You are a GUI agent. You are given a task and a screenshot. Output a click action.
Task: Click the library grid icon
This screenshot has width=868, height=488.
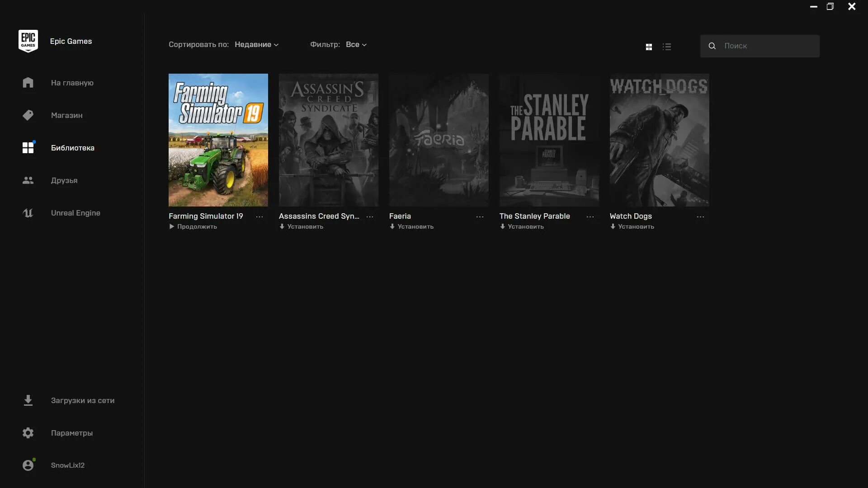point(28,148)
